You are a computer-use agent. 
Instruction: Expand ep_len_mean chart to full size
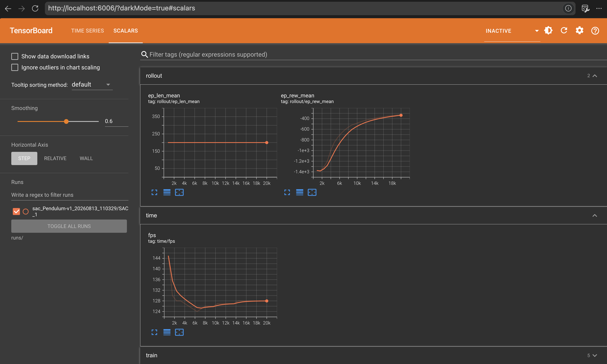click(154, 193)
